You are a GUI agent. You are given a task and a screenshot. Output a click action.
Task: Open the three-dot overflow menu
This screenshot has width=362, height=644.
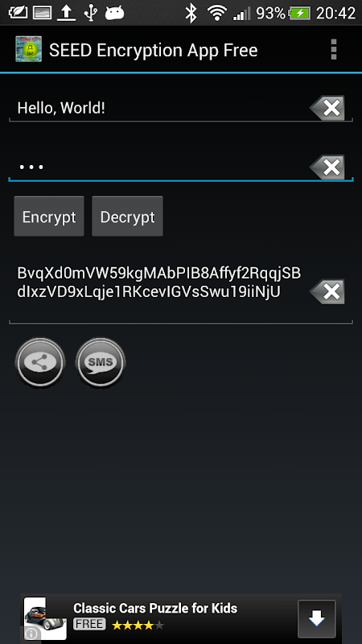pyautogui.click(x=334, y=50)
